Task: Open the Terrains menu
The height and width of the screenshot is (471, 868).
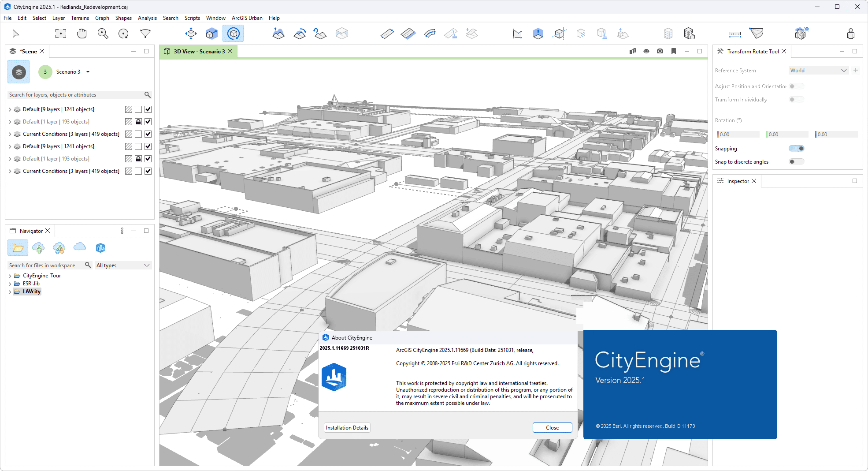Action: click(80, 18)
